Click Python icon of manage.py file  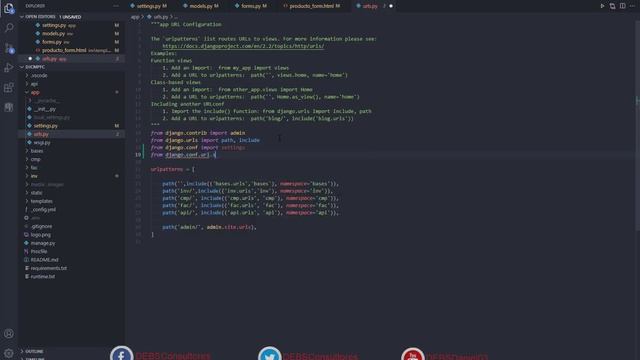tap(27, 243)
